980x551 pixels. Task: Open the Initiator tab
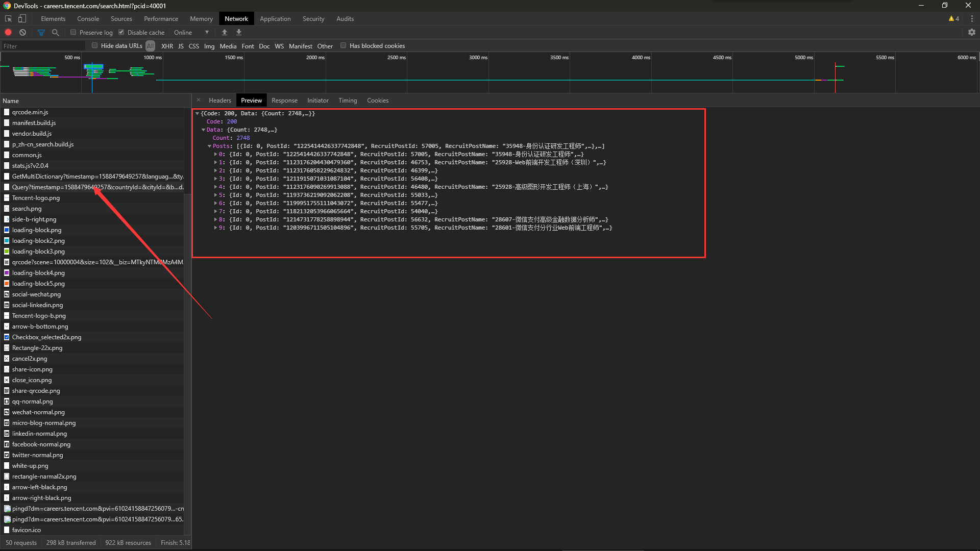[317, 101]
